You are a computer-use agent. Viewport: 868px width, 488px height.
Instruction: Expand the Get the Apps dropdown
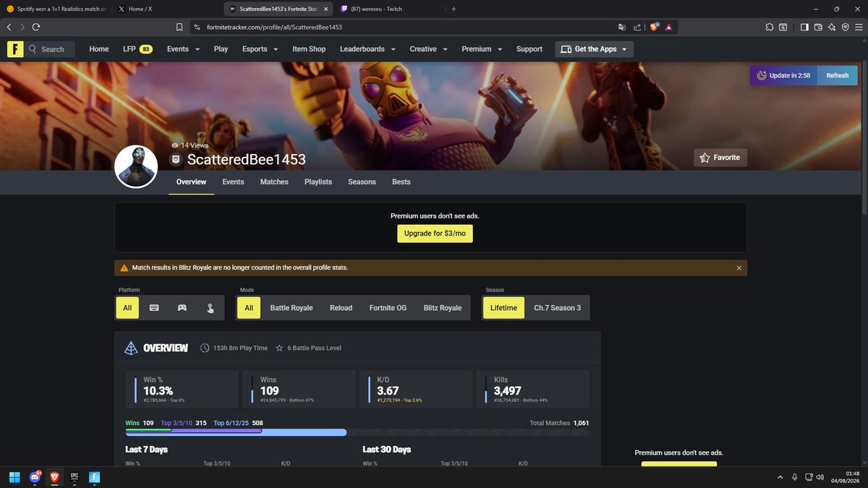click(x=595, y=49)
